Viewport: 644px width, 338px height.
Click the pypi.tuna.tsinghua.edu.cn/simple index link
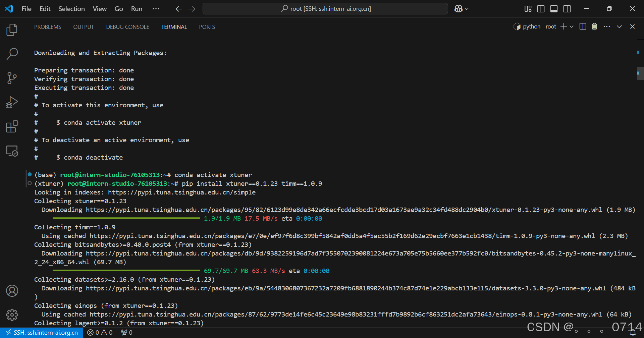pyautogui.click(x=181, y=192)
